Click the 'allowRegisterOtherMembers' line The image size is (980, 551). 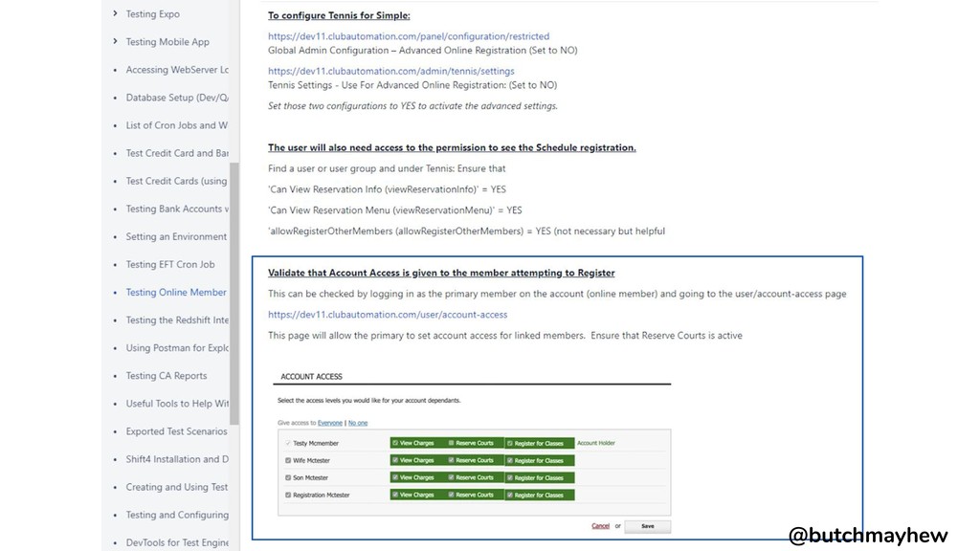[466, 231]
